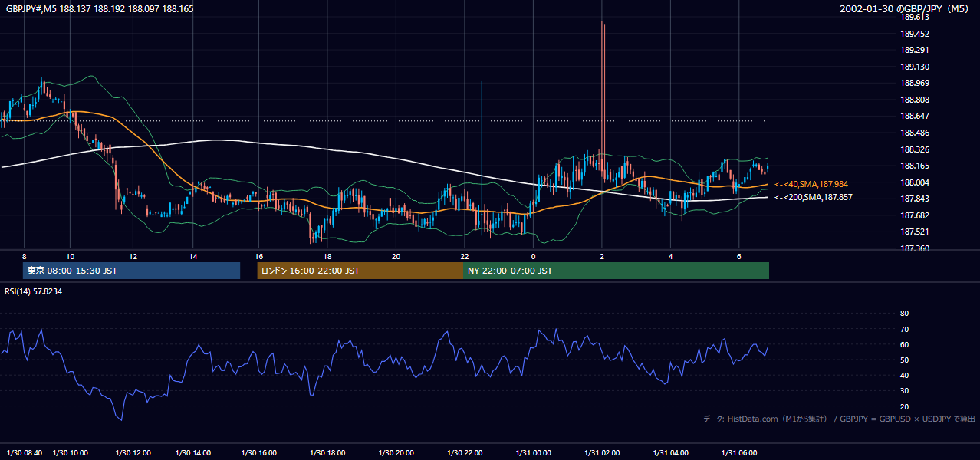Select the NY 22:00-07:00 JST session bar

[616, 271]
